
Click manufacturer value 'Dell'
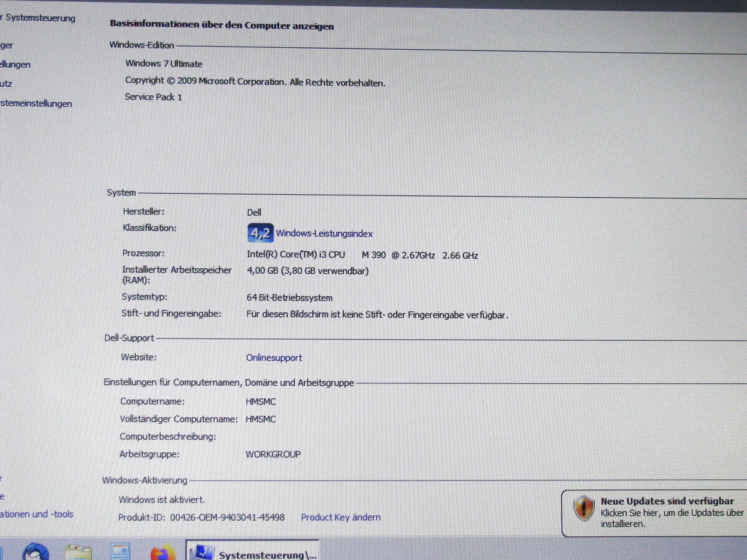click(x=254, y=212)
